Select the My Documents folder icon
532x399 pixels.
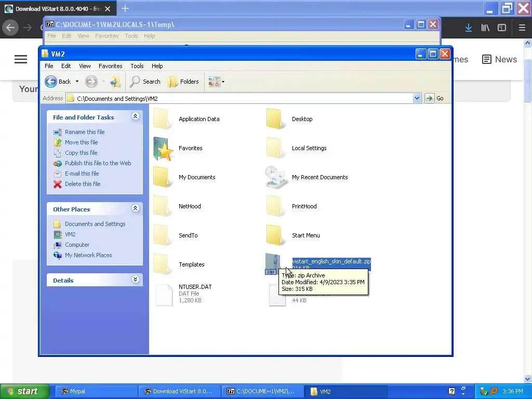point(162,177)
